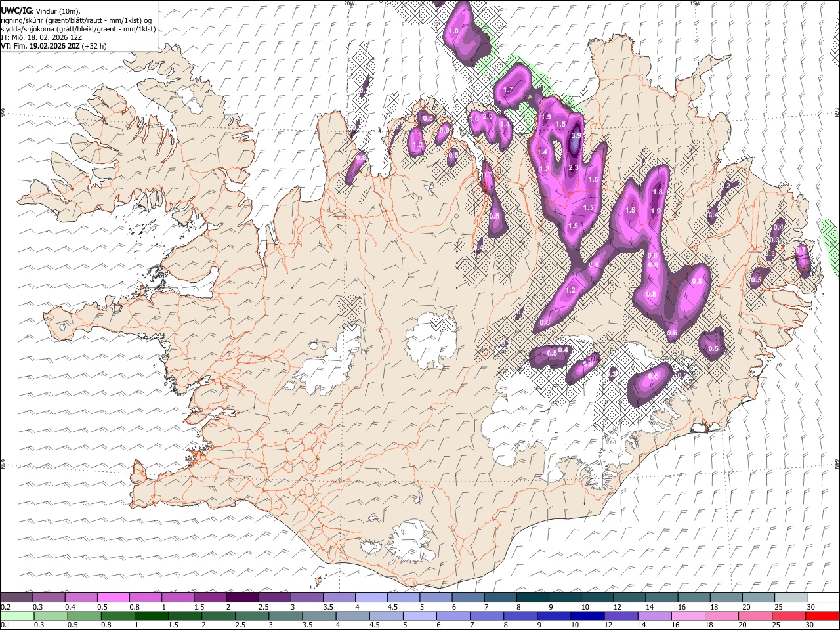Pick the 25 swatch in lower rain legend
Screen dimensions: 840x630
coord(789,616)
